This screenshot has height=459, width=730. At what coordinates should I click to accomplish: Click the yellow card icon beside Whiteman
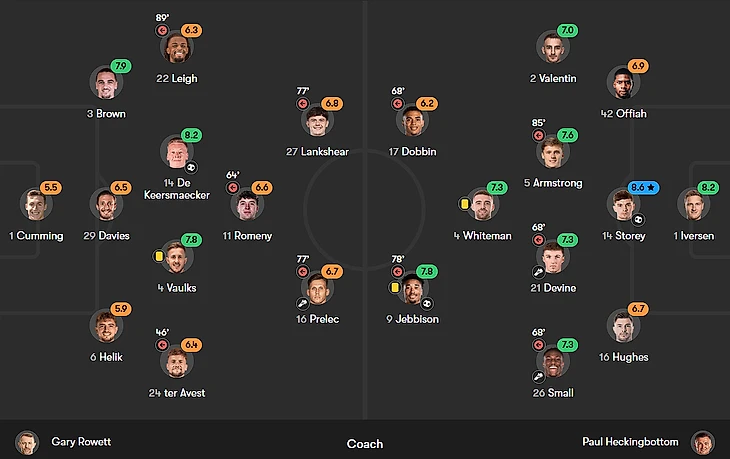pos(466,204)
